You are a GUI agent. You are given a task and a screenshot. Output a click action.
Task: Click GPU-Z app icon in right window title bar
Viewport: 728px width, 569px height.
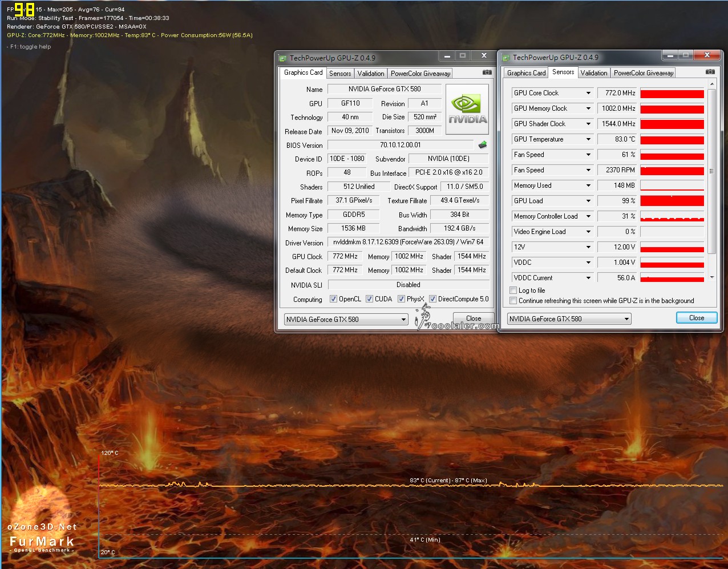pos(505,57)
